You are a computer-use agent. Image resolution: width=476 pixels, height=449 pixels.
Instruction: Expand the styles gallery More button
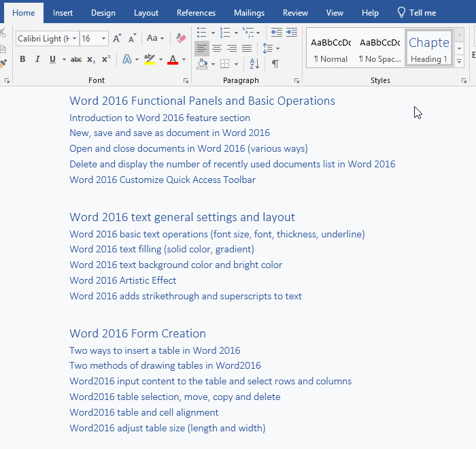click(x=459, y=61)
